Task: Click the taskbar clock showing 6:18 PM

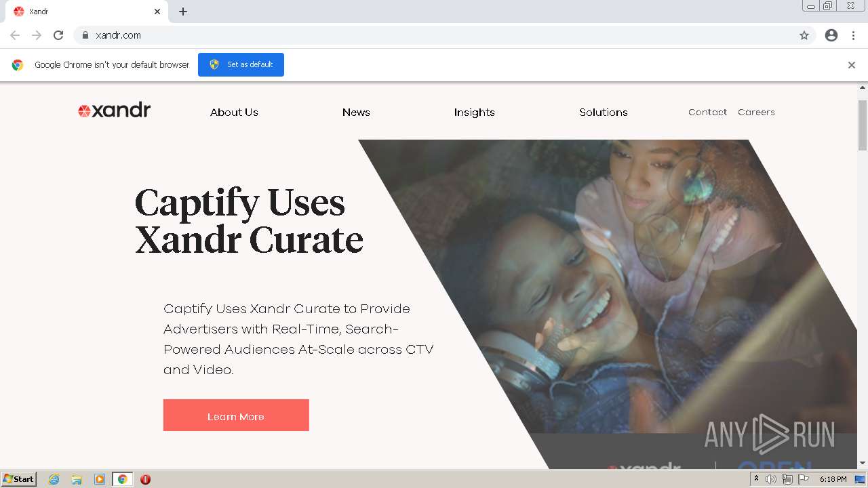Action: (833, 479)
